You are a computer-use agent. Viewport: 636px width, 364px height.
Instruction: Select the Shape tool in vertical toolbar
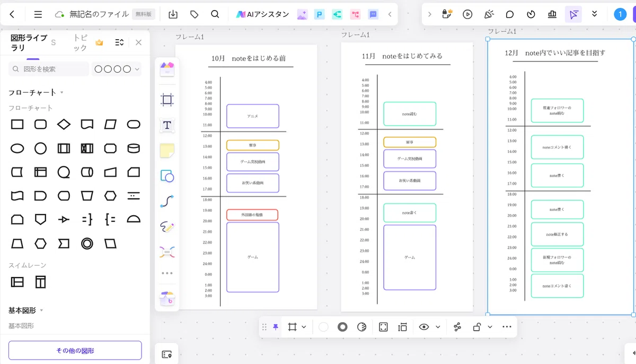tap(167, 176)
